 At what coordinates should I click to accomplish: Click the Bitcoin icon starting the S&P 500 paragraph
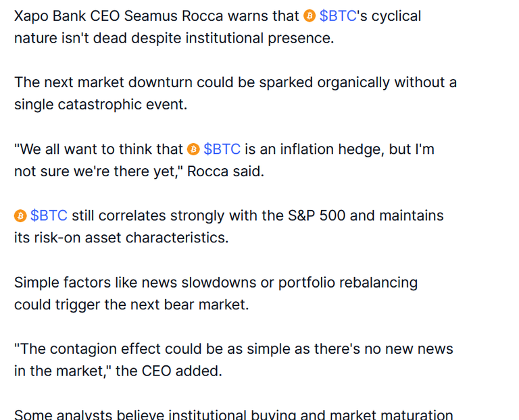pos(20,216)
